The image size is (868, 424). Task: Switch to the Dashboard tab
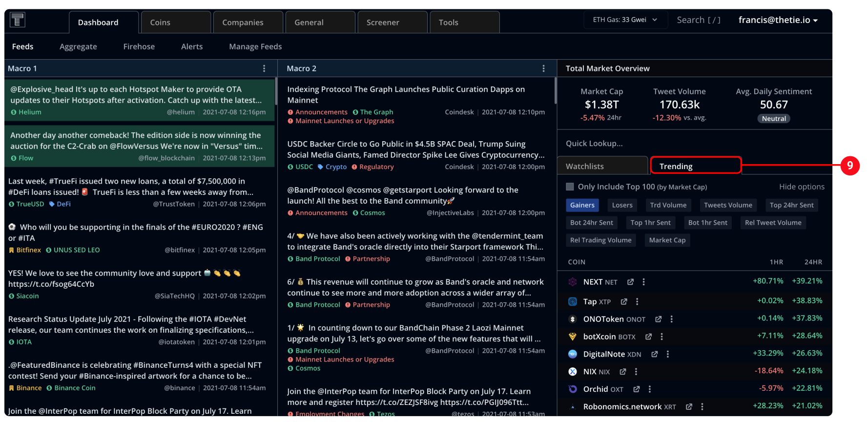pyautogui.click(x=103, y=22)
